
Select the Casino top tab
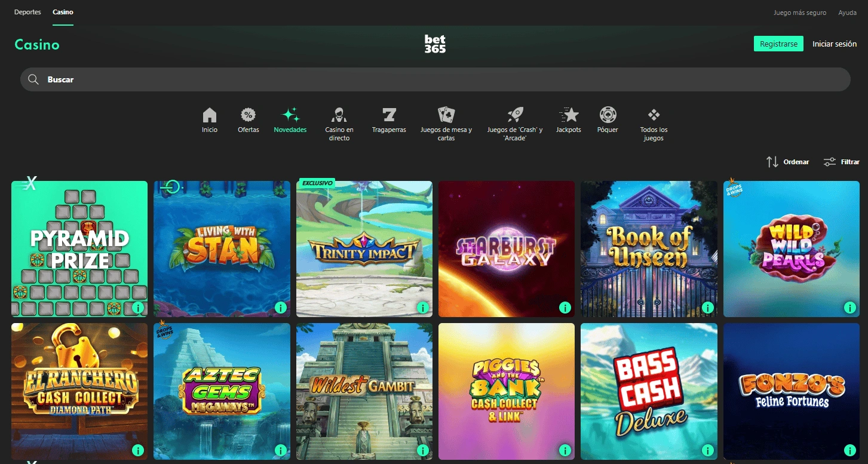point(63,12)
